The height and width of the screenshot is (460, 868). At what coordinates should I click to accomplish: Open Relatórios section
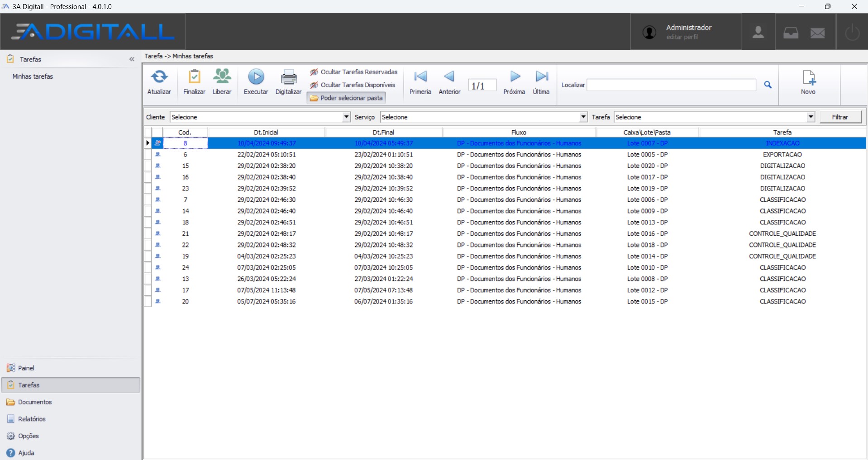[71, 419]
